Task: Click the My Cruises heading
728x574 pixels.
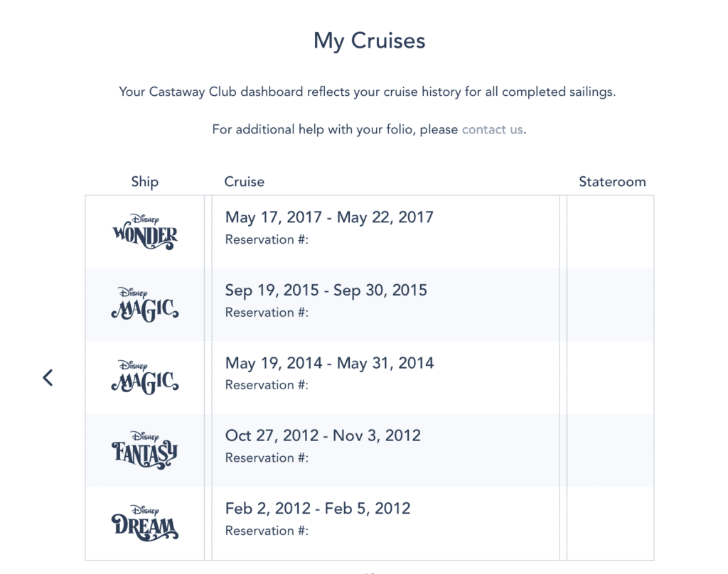Action: 369,40
